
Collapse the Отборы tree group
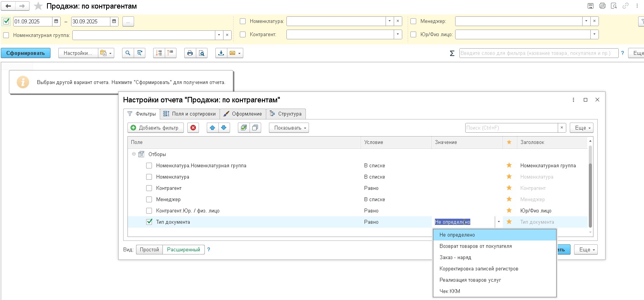pyautogui.click(x=134, y=154)
